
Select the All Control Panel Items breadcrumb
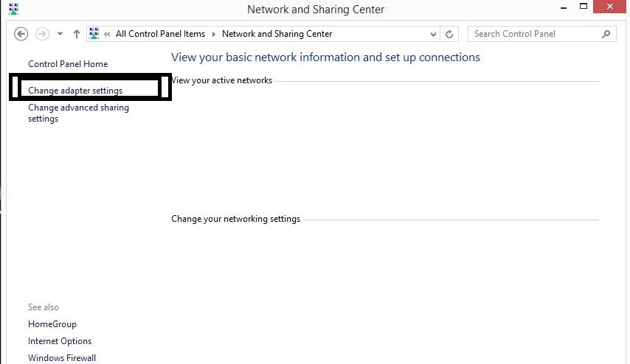[160, 34]
